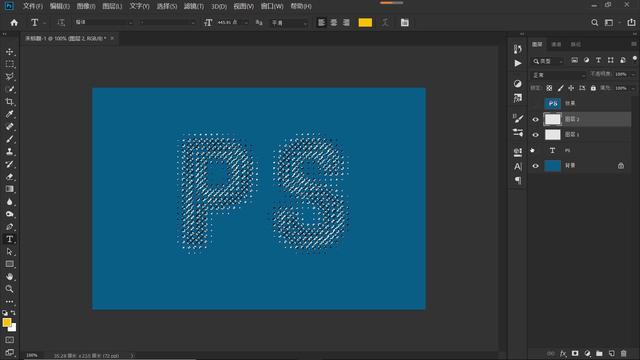This screenshot has height=360, width=640.
Task: Open the Adjustments panel icon
Action: (x=518, y=84)
